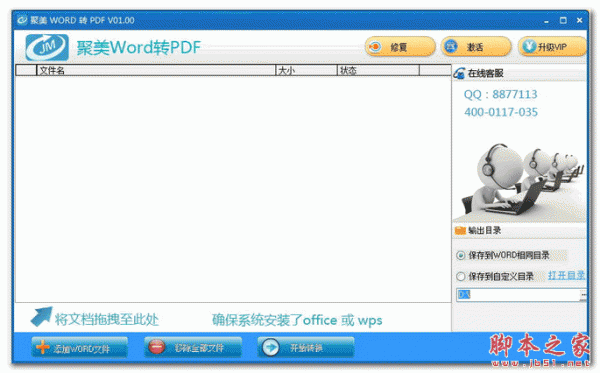This screenshot has width=600, height=373.
Task: Click the 移除全部文件 button
Action: pyautogui.click(x=193, y=348)
